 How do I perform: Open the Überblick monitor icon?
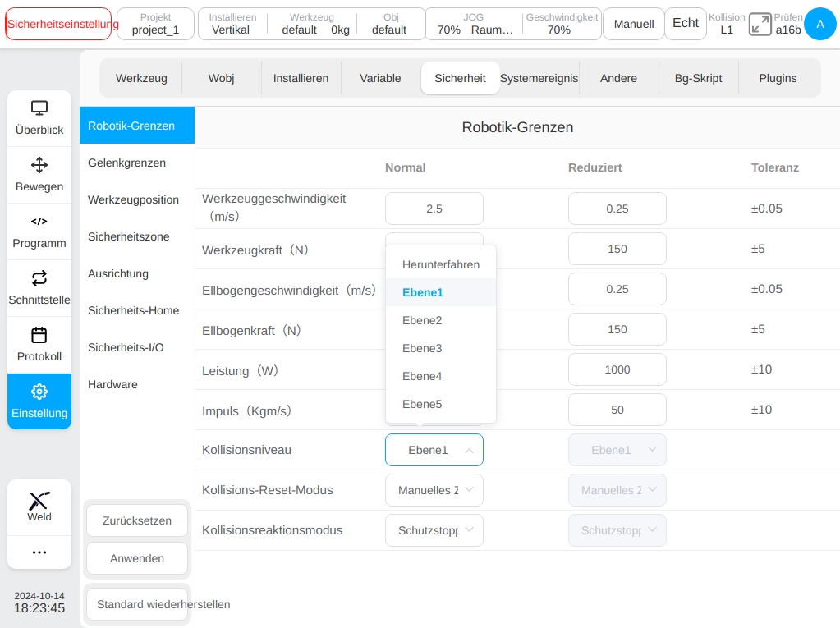pos(39,108)
